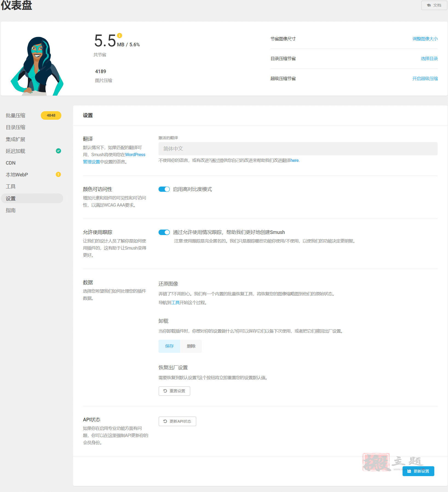Click the yellow warning icon next to 本地WebP
448x492 pixels.
tap(58, 175)
